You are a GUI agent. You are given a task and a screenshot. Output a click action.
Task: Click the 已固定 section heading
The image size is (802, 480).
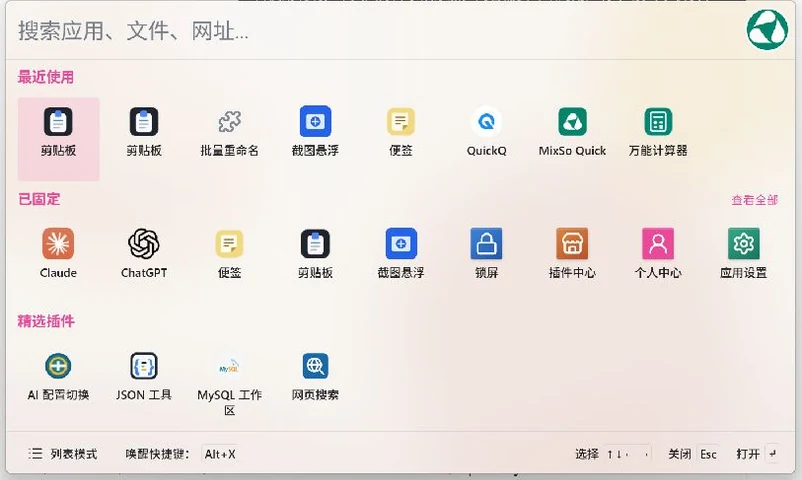click(39, 199)
